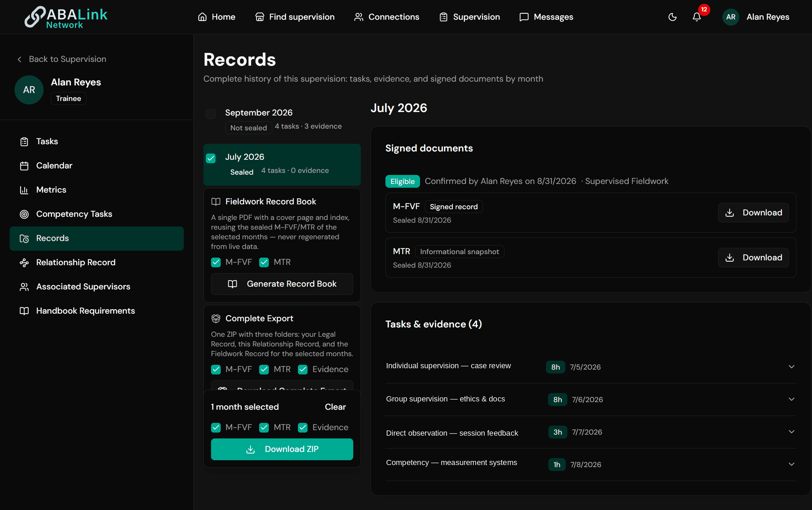Screen dimensions: 812x510
Task: Click the Find supervision storefront icon
Action: click(260, 17)
